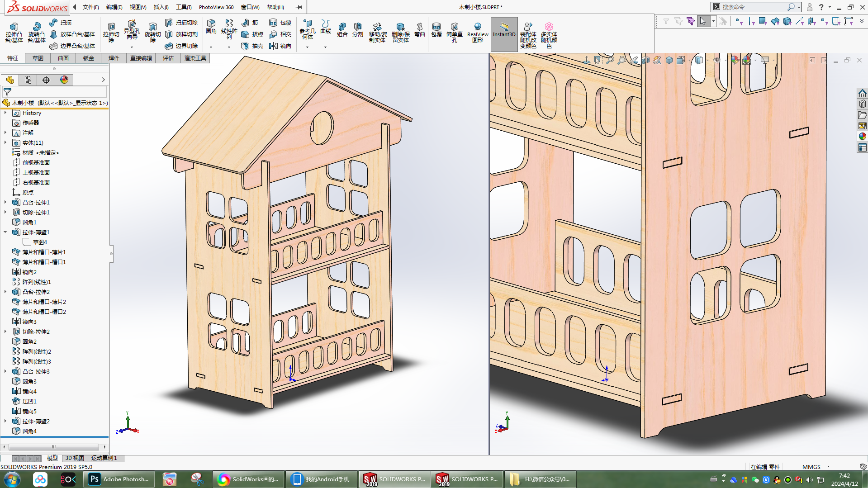Switch to the 钣金 sheet metal tab

click(89, 58)
